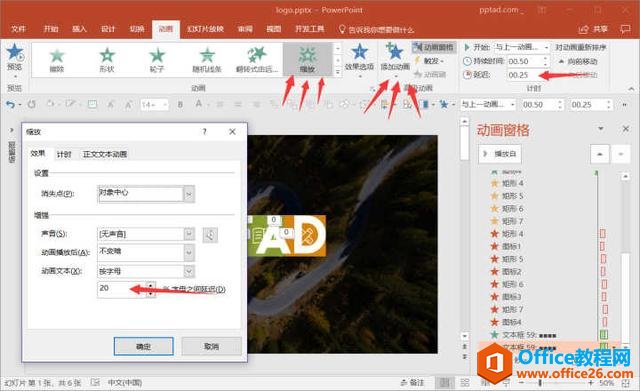The height and width of the screenshot is (391, 640).
Task: Switch to 计时 tab in dialog
Action: point(64,154)
